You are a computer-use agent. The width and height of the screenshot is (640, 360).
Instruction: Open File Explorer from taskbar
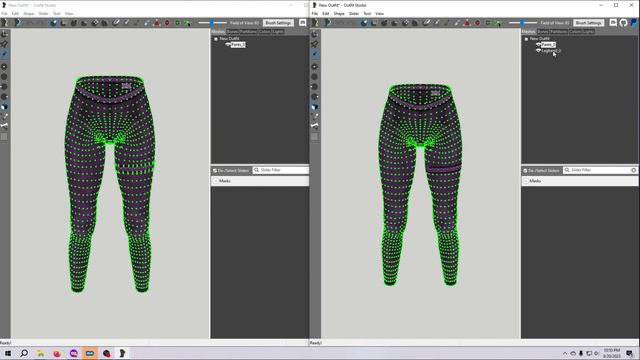pyautogui.click(x=40, y=353)
